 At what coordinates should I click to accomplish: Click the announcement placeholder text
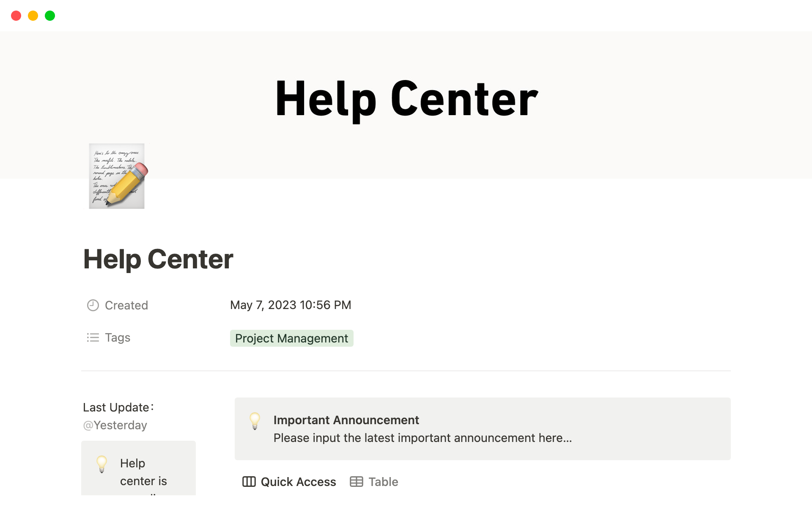tap(422, 438)
